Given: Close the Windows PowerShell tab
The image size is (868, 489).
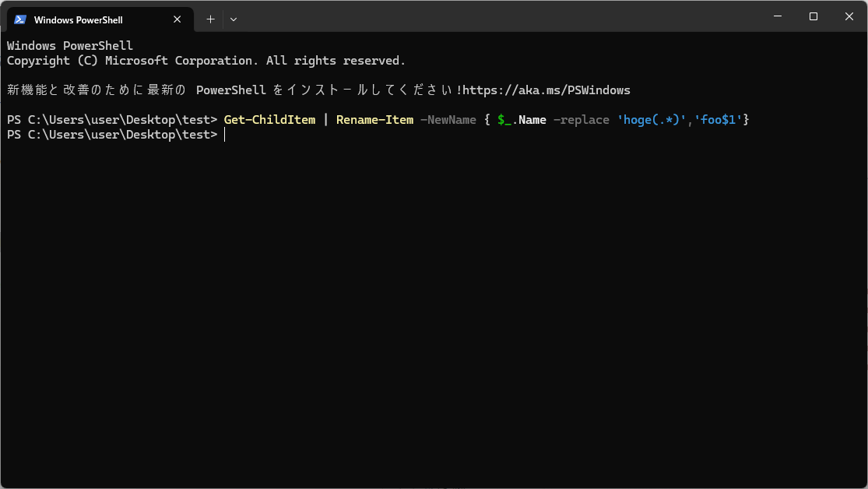Looking at the screenshot, I should 177,19.
